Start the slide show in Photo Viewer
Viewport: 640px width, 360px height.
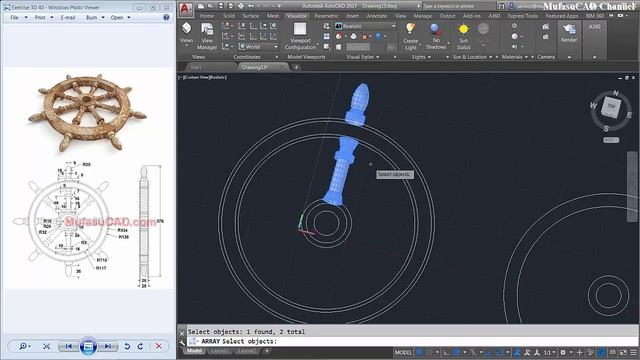coord(88,346)
